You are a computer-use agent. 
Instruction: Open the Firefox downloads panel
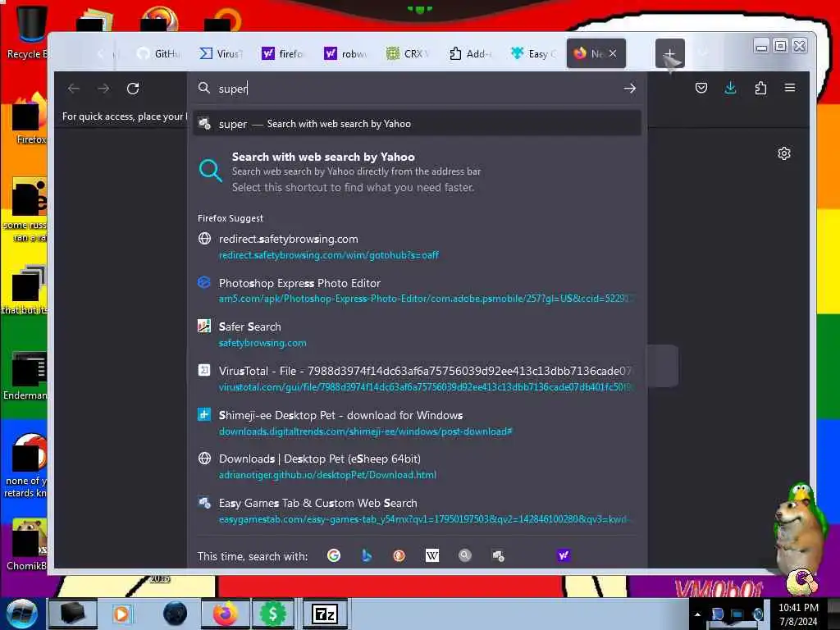click(x=730, y=88)
